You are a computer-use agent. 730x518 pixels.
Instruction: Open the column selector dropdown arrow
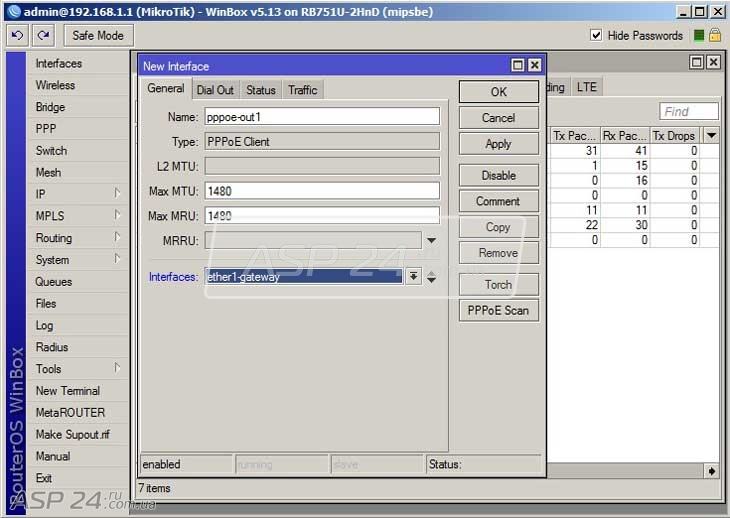[711, 135]
